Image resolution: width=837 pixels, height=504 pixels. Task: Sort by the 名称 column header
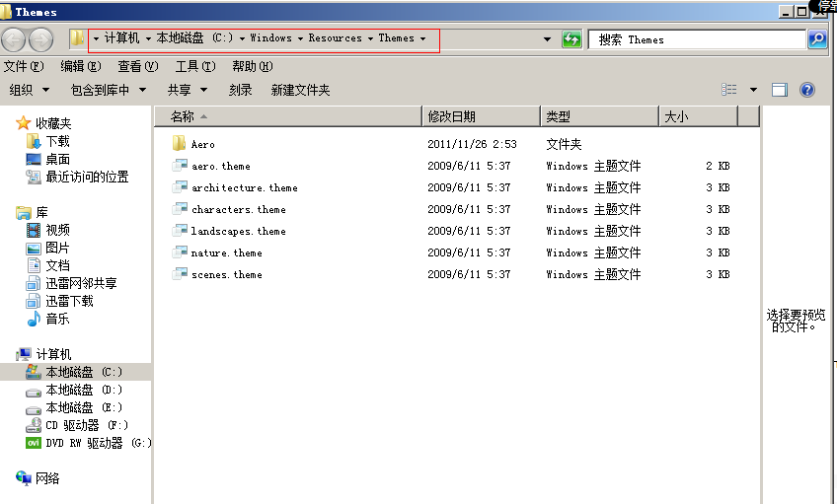(x=288, y=116)
